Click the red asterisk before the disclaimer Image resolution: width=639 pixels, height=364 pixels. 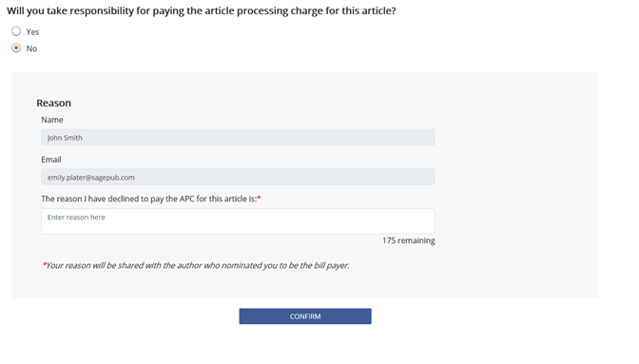tap(44, 264)
